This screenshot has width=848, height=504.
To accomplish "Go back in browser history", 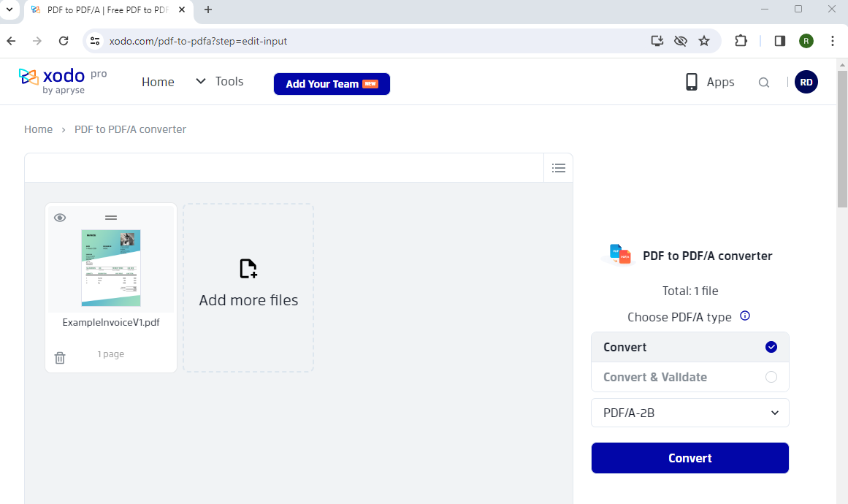I will pos(12,41).
